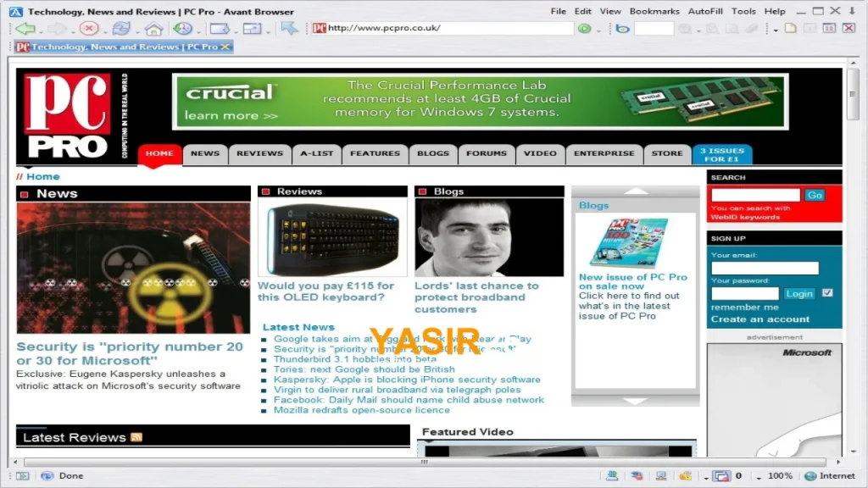
Task: Close the PC Pro tab with the X
Action: (x=225, y=47)
